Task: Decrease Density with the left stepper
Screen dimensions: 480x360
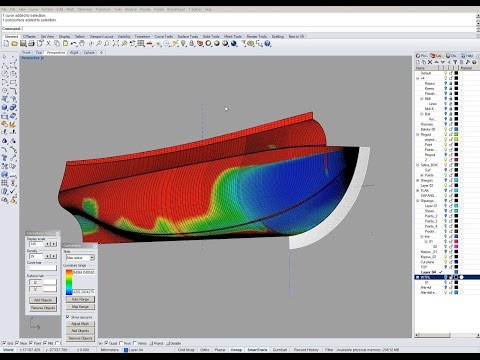Action: pos(48,256)
